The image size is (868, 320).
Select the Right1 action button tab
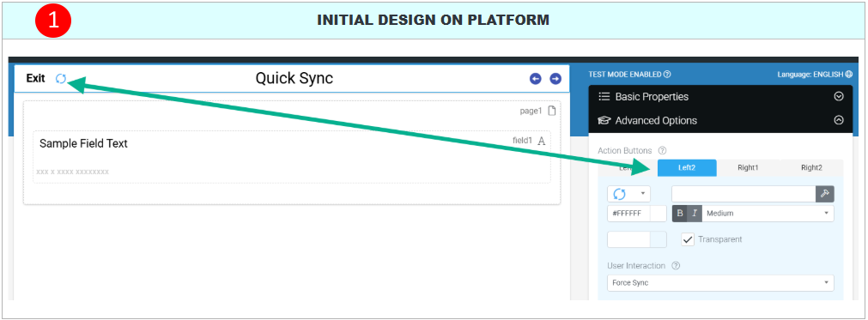click(748, 168)
